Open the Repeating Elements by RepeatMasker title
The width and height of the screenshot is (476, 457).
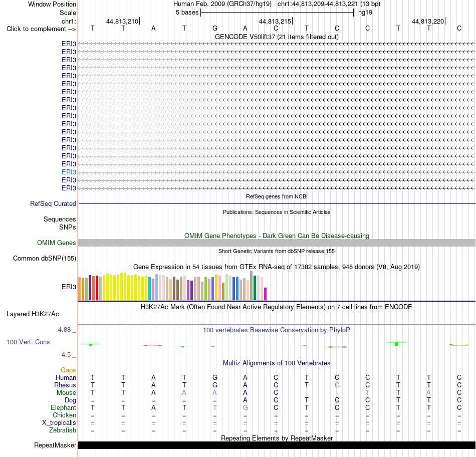[277, 438]
